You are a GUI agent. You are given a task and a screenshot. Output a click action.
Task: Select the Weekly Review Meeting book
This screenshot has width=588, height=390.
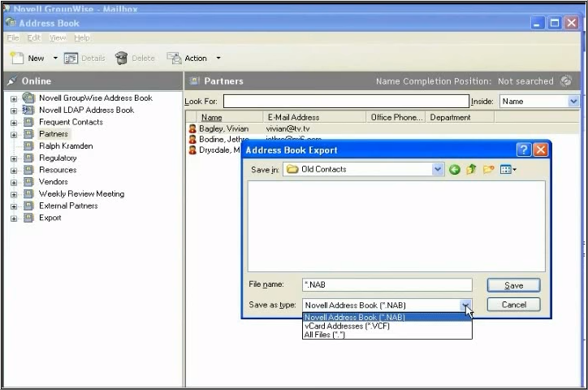(82, 194)
